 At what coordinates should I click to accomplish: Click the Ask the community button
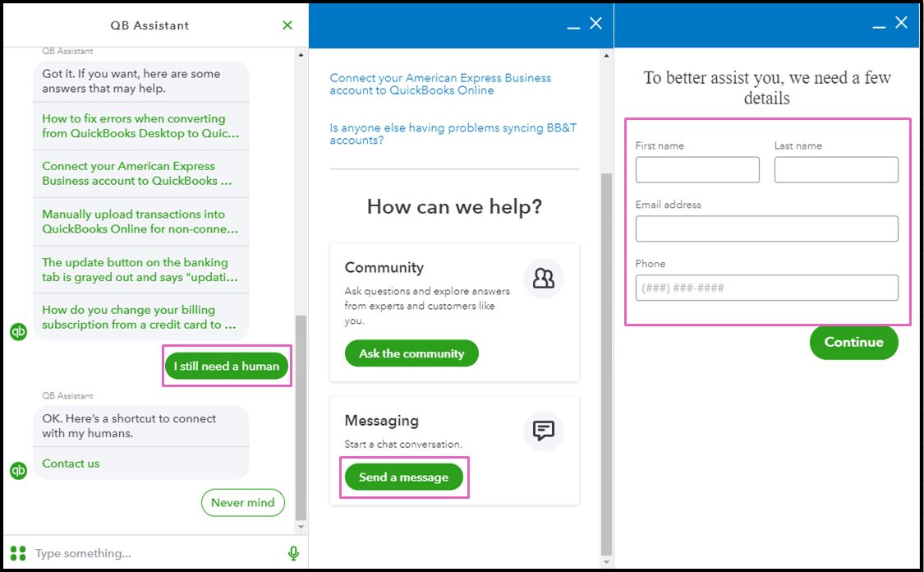tap(411, 353)
